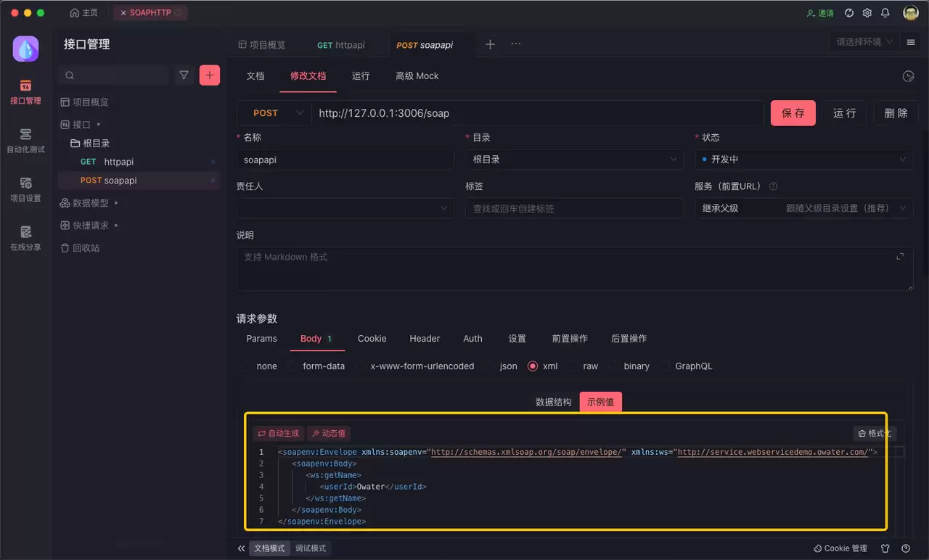Collapse sidebar with double chevron icon

pos(242,548)
